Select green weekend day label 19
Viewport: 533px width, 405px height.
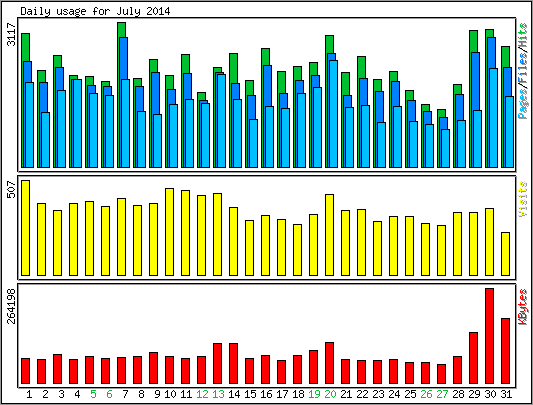click(x=314, y=394)
